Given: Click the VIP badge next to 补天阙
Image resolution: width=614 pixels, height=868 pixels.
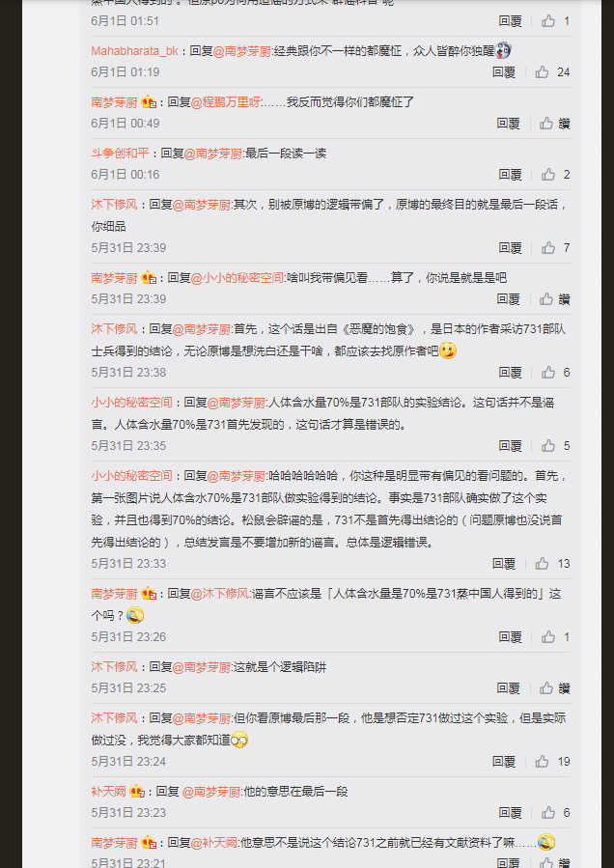Looking at the screenshot, I should click(137, 792).
